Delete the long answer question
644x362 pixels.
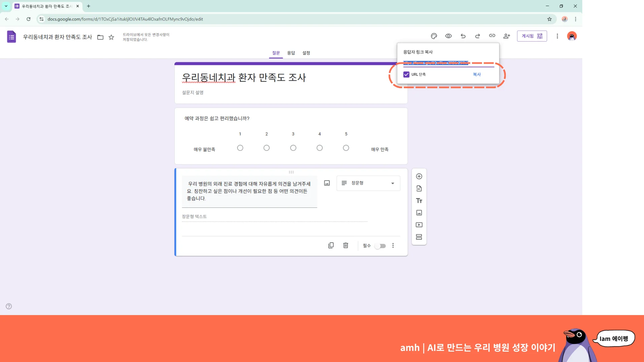[x=345, y=245]
